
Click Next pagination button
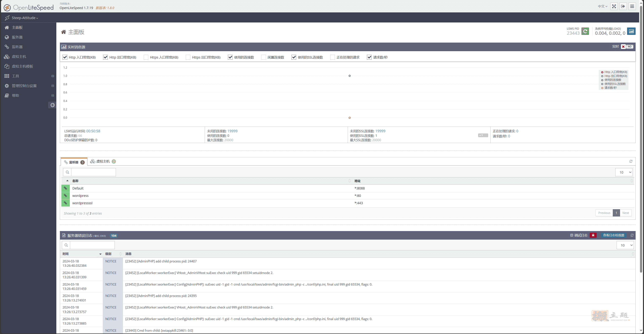click(626, 213)
